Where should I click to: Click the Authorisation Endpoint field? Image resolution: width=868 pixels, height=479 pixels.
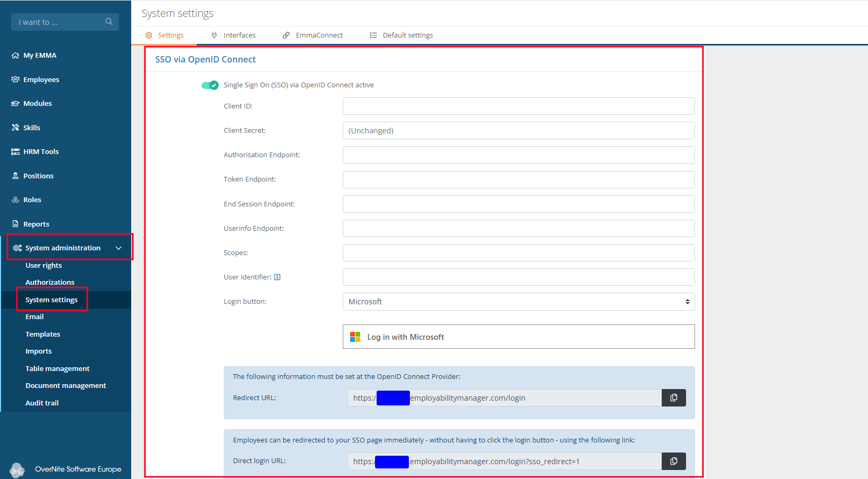(518, 155)
